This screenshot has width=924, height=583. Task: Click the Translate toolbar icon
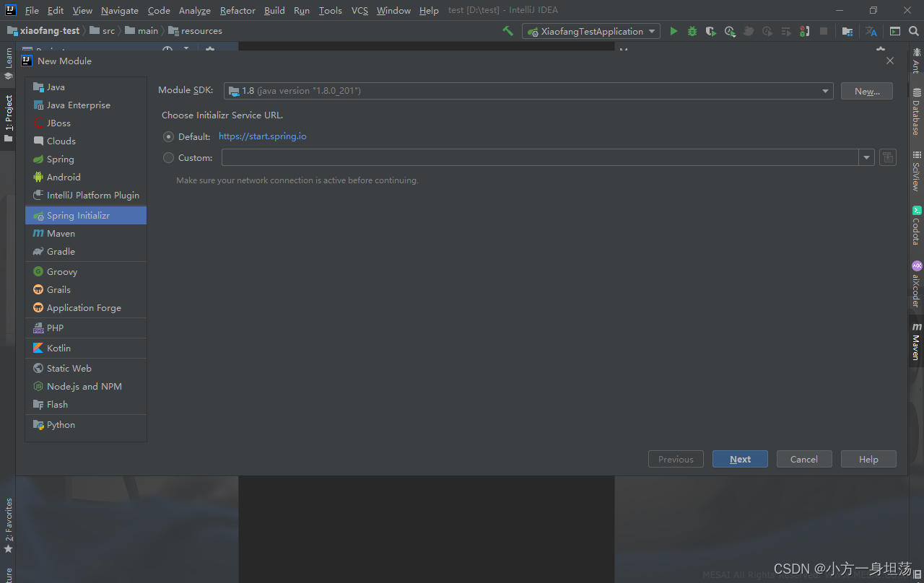click(x=871, y=31)
